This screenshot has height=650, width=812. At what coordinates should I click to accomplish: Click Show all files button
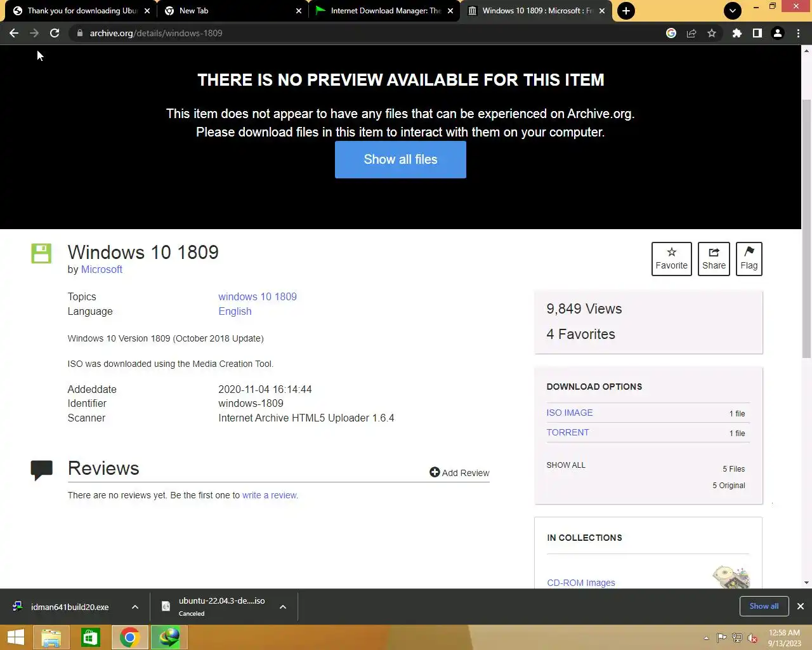tap(400, 159)
